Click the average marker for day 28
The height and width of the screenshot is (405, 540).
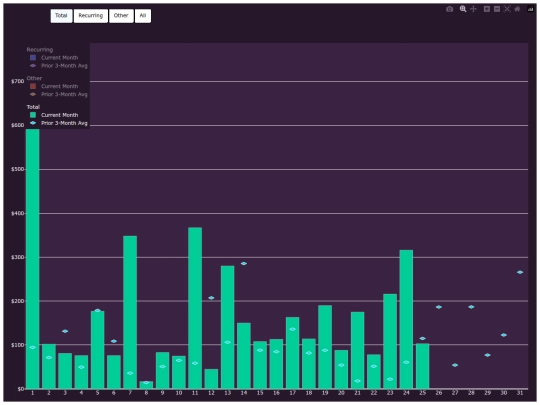click(471, 307)
